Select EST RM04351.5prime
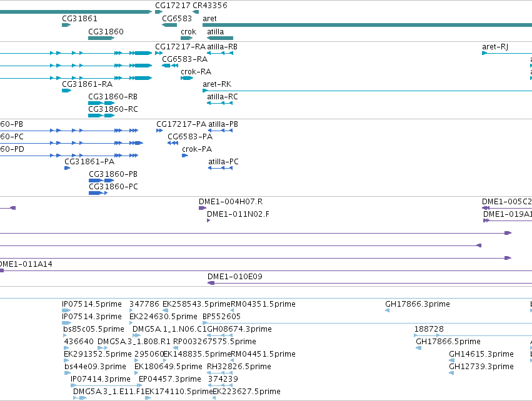The image size is (532, 401). 233,310
